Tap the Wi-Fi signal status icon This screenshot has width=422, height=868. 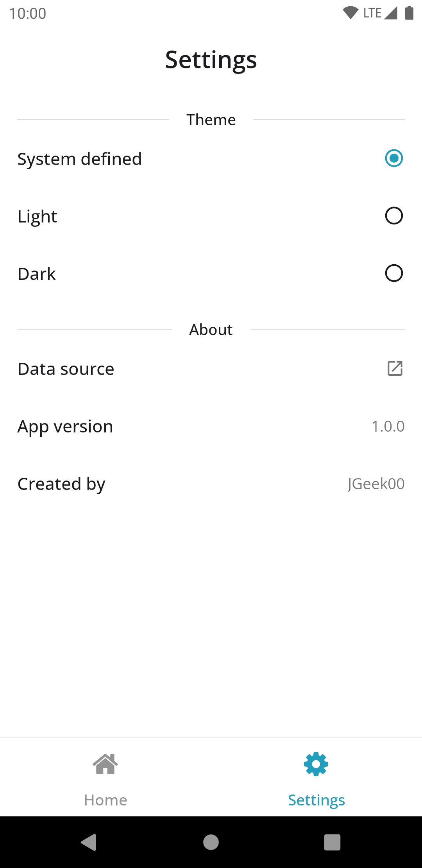[x=350, y=13]
